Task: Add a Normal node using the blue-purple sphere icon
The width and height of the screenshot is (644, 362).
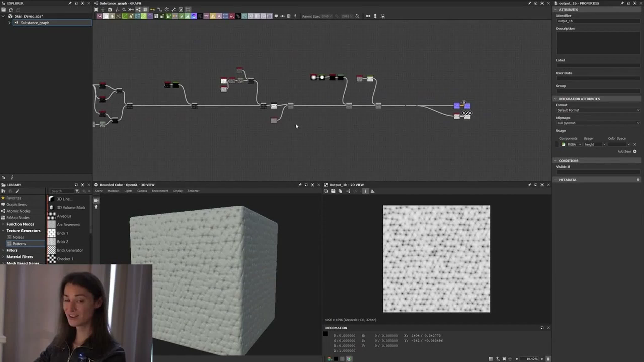Action: click(x=194, y=16)
